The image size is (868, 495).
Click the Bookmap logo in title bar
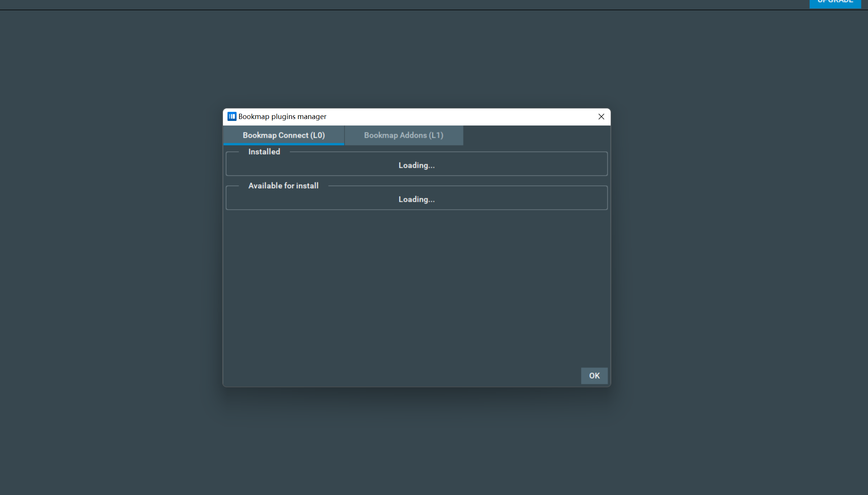tap(232, 116)
